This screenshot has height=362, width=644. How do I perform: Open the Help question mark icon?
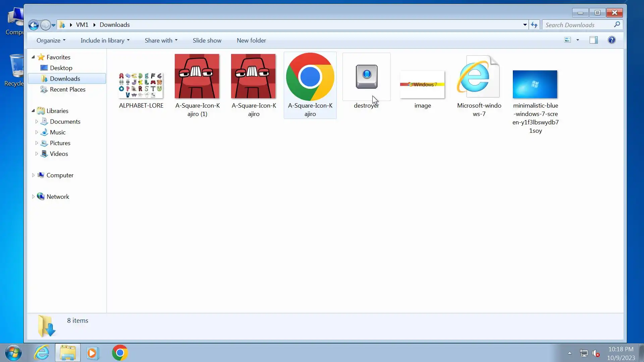(x=611, y=40)
